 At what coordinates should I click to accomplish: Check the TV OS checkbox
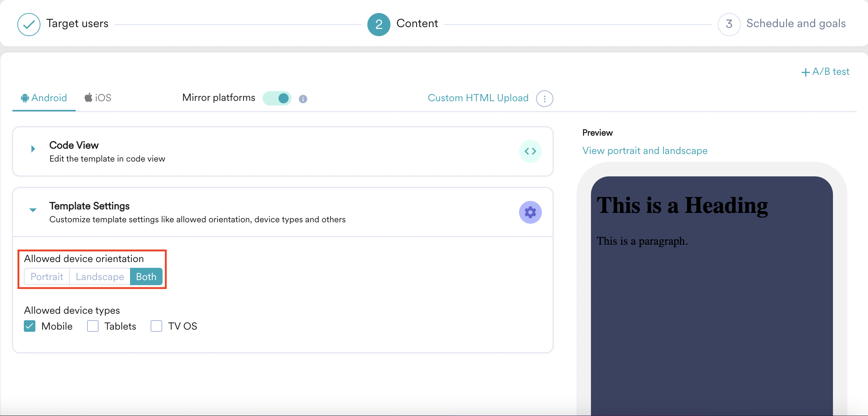156,326
